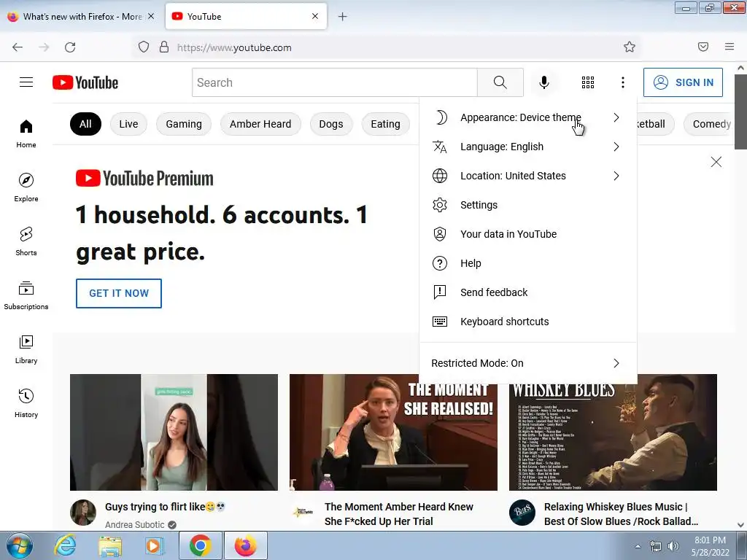Click the site security padlock icon
Viewport: 747px width, 560px height.
[x=164, y=47]
